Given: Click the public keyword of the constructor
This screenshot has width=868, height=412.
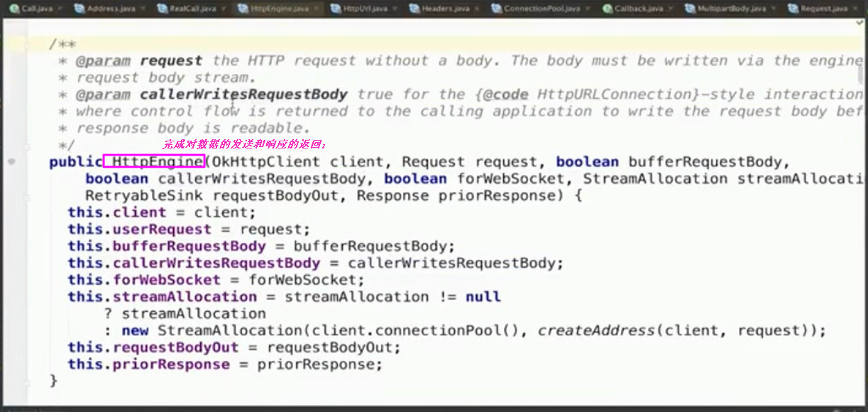Looking at the screenshot, I should (x=75, y=162).
